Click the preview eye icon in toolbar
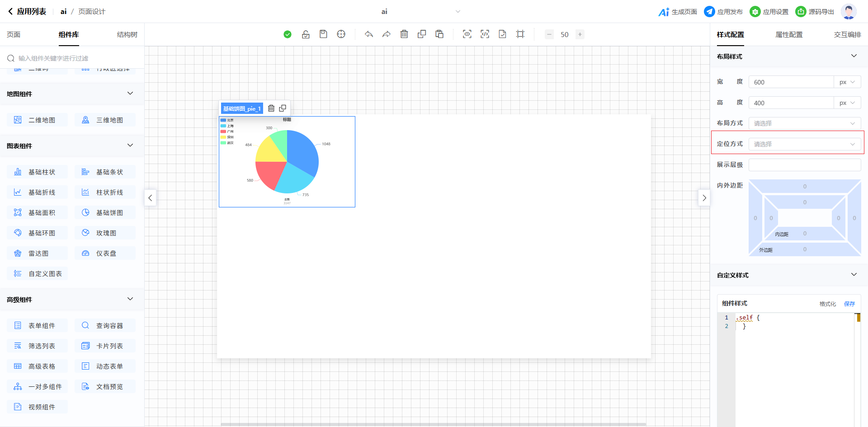Image resolution: width=868 pixels, height=427 pixels. 467,34
